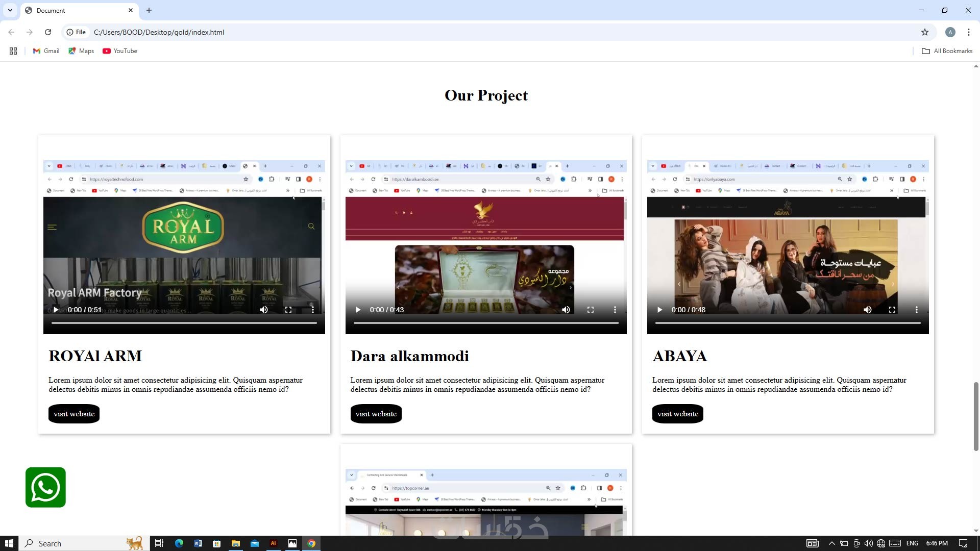This screenshot has width=980, height=551.
Task: Enter fullscreen on the ABAYA video
Action: 892,310
